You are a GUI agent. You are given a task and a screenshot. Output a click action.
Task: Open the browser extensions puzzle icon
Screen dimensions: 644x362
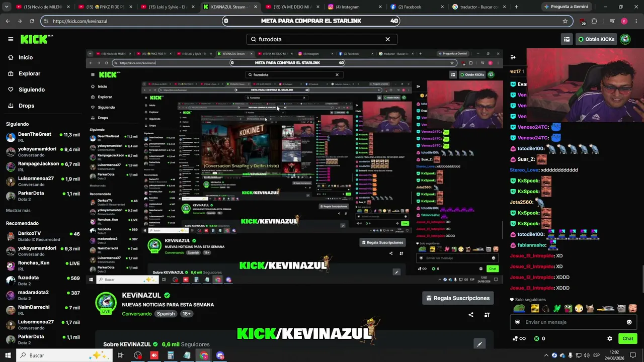(x=594, y=21)
